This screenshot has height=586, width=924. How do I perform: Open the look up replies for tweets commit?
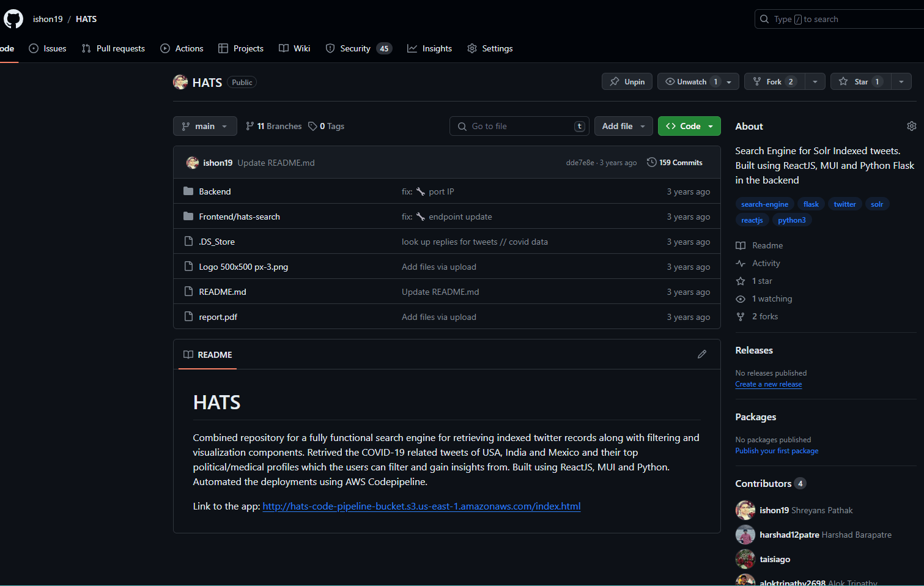(x=475, y=242)
